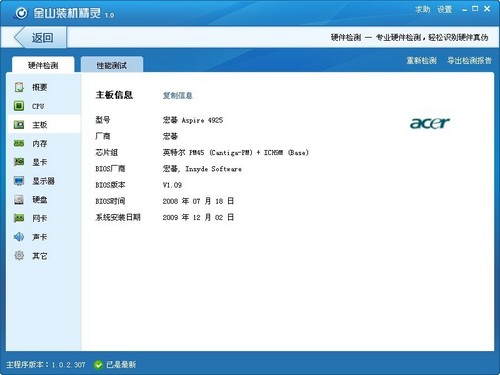This screenshot has width=500, height=375.
Task: Open the 硬盘 hard disk icon
Action: [x=19, y=199]
